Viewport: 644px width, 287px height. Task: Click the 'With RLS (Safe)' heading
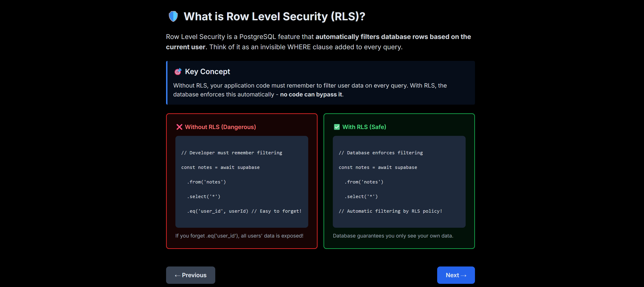click(364, 127)
